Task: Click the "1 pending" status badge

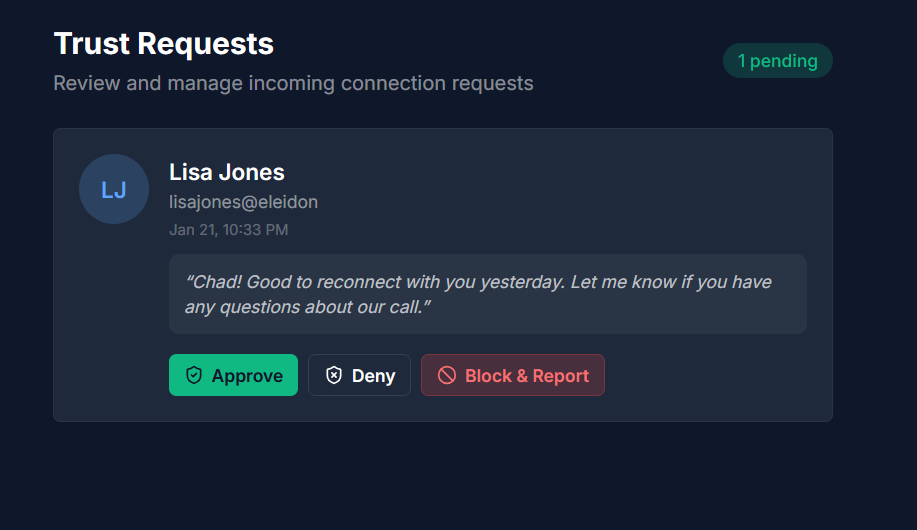Action: click(x=777, y=61)
